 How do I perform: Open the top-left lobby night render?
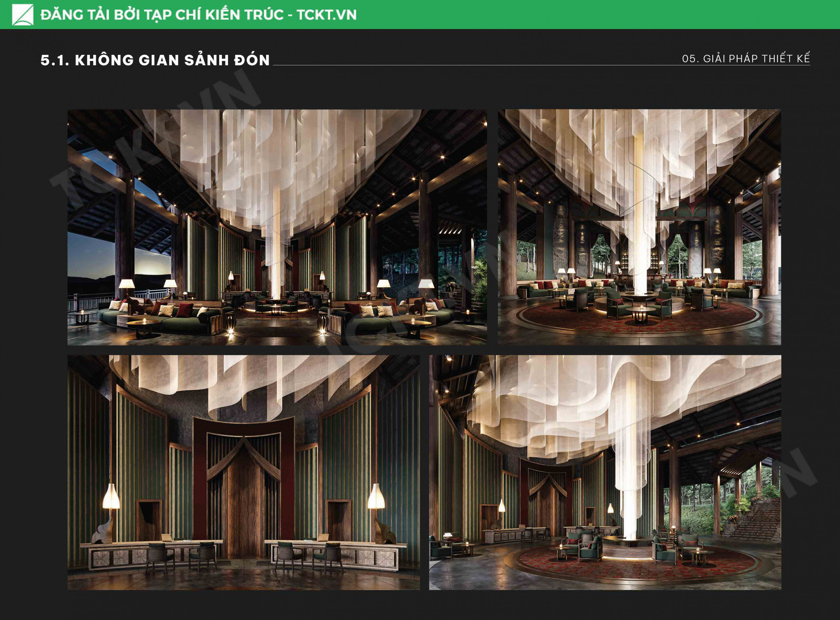277,227
